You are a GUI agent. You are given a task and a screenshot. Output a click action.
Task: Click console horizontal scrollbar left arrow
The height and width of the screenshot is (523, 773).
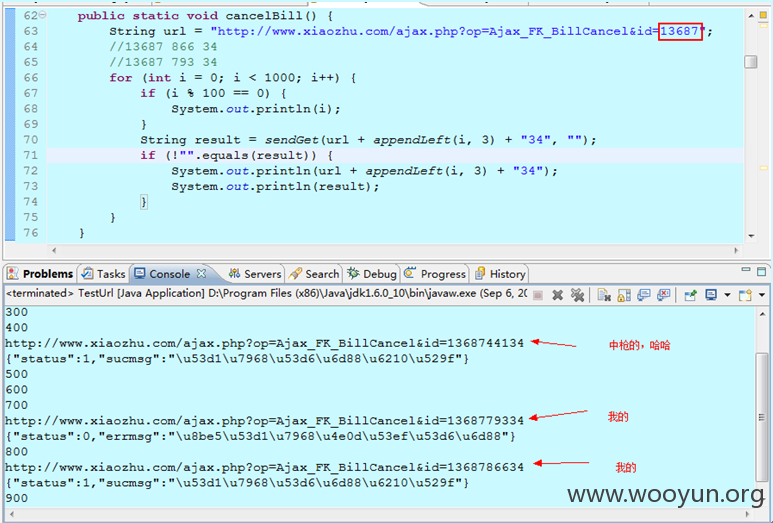tap(12, 514)
